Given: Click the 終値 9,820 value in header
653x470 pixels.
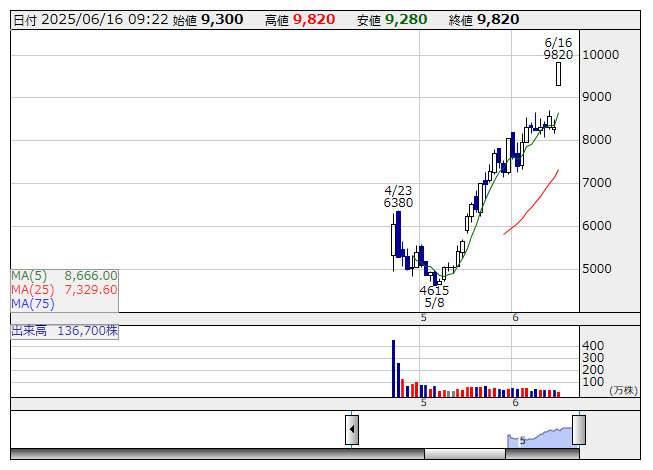Looking at the screenshot, I should tap(497, 19).
